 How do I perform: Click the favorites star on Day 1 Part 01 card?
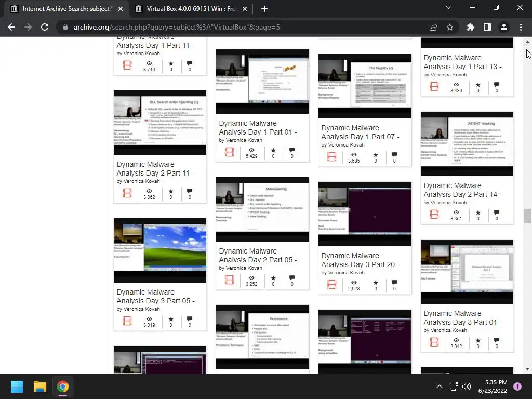pos(273,150)
